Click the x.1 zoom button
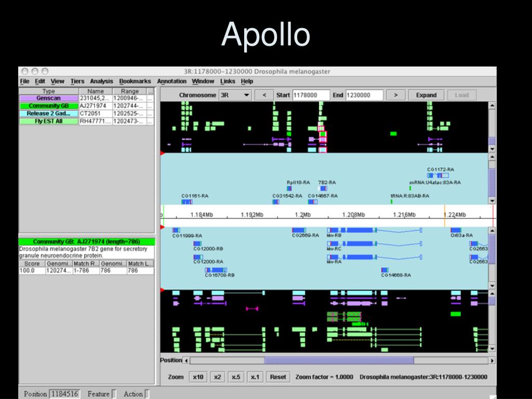Image resolution: width=532 pixels, height=399 pixels. 255,377
